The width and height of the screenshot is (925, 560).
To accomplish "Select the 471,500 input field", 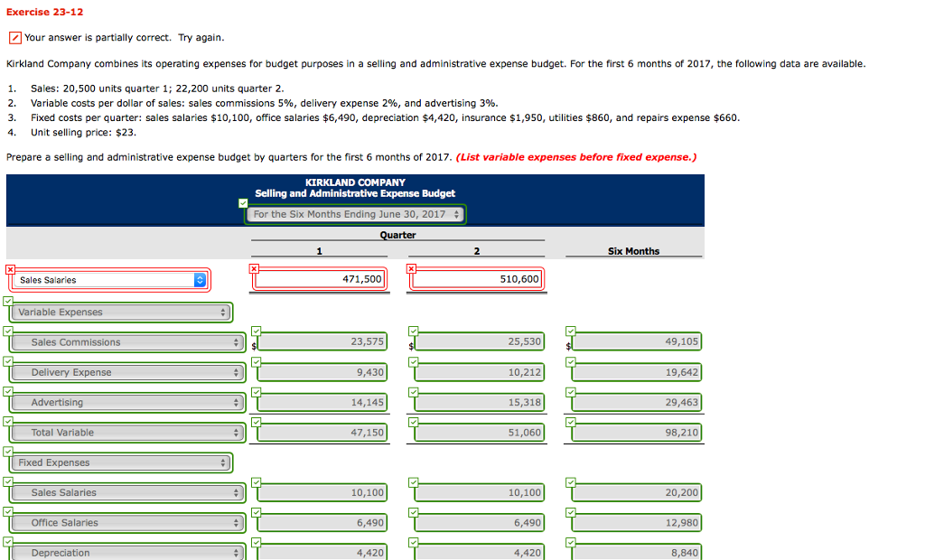I will tap(321, 279).
